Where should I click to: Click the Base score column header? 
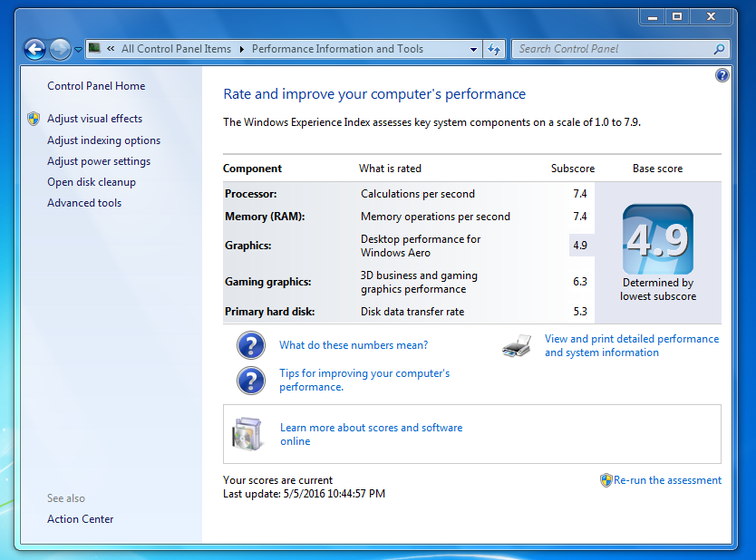point(657,169)
